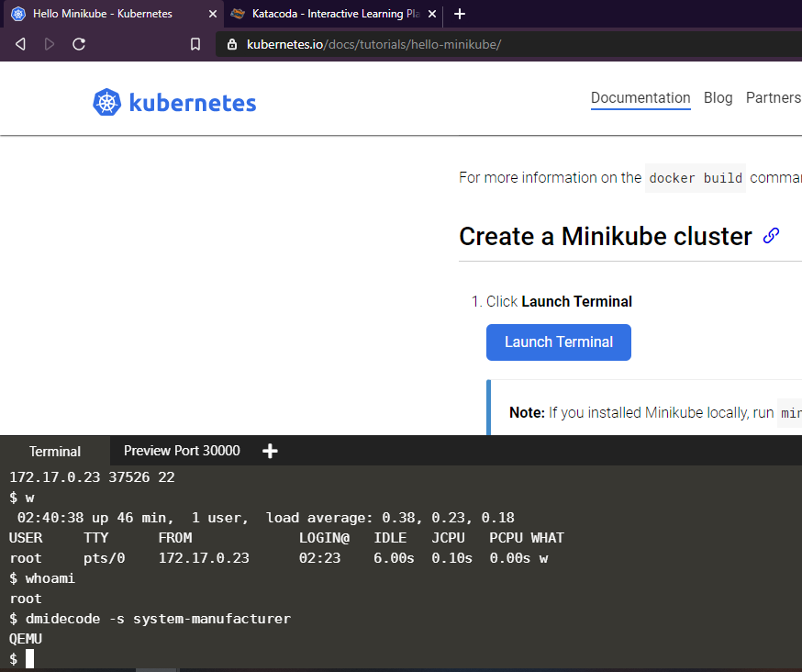This screenshot has width=802, height=672.
Task: Click the 'whoami' command in terminal
Action: (x=50, y=578)
